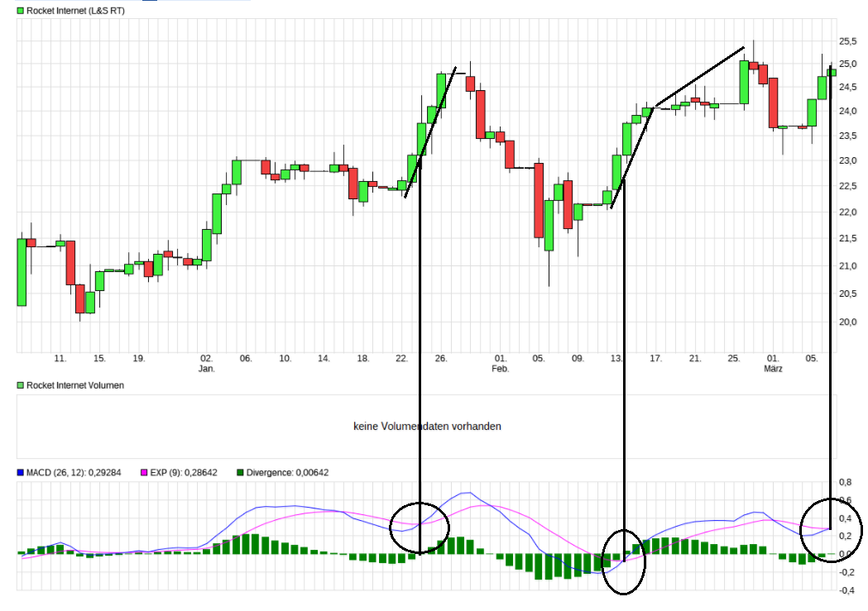Click the Rocket Internet (L&S RT) chart title
Viewport: 868px width, 611px height.
point(75,11)
